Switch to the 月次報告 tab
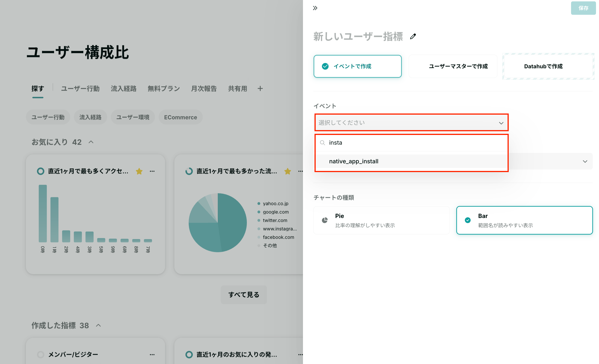Viewport: 599px width, 364px height. 204,89
